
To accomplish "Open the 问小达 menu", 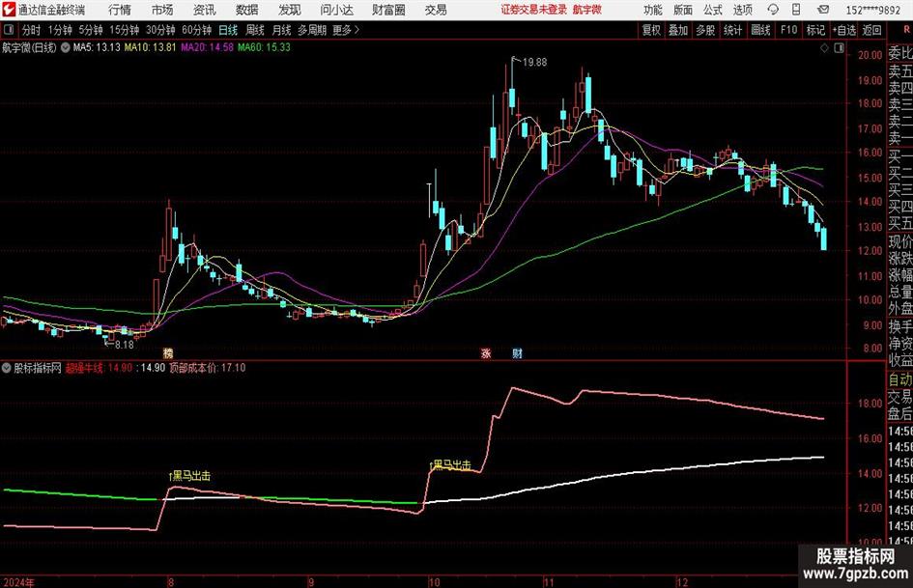I will (336, 10).
